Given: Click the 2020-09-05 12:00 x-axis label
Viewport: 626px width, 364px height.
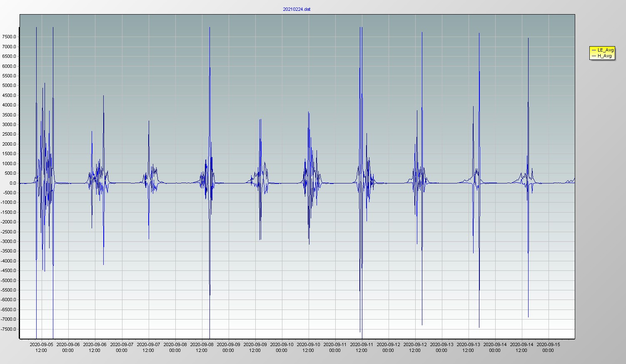Looking at the screenshot, I should click(x=41, y=347).
